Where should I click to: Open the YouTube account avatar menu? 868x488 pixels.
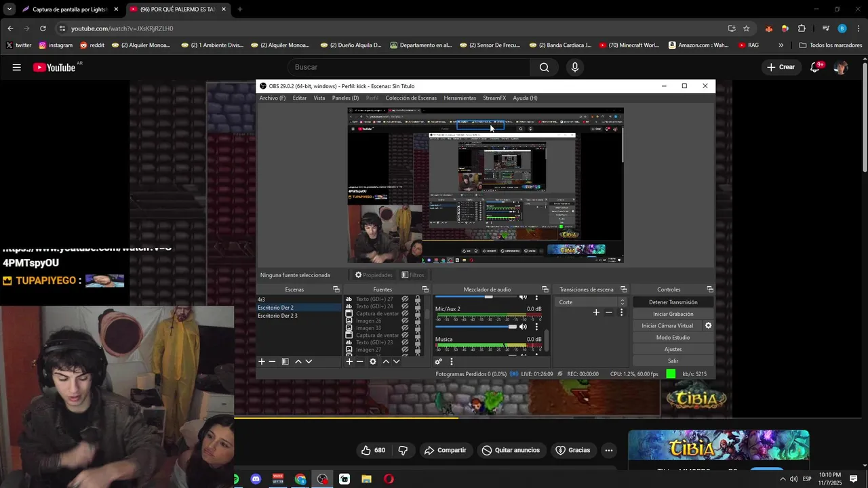click(841, 67)
